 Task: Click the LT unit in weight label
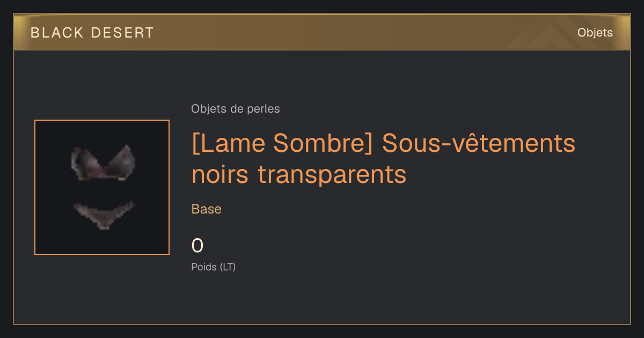[228, 267]
